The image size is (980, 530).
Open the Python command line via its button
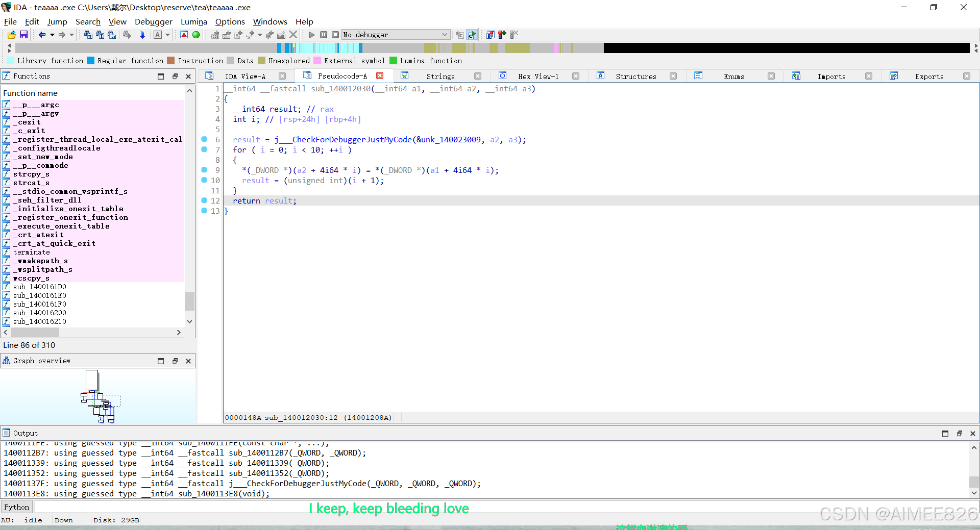pyautogui.click(x=17, y=507)
